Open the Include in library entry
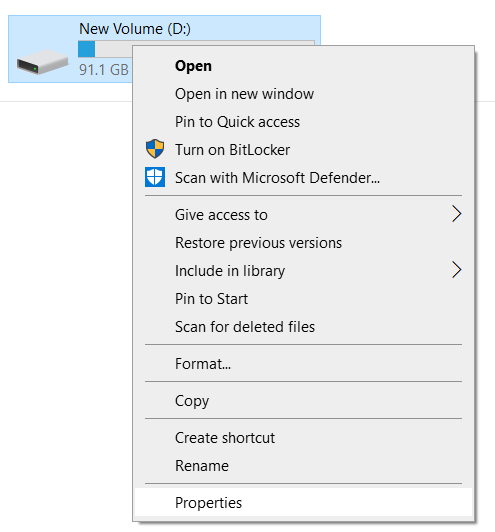 click(303, 271)
